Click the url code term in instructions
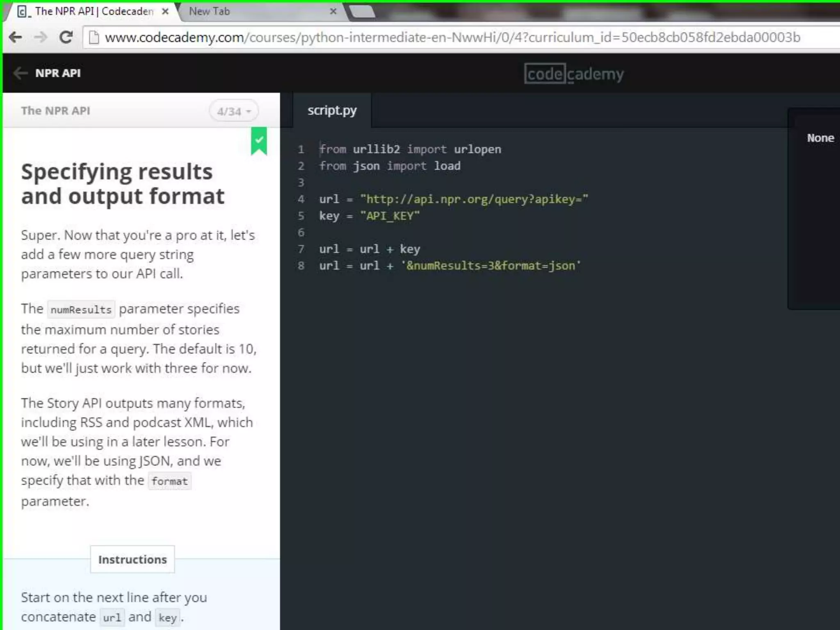This screenshot has height=630, width=840. [x=112, y=617]
